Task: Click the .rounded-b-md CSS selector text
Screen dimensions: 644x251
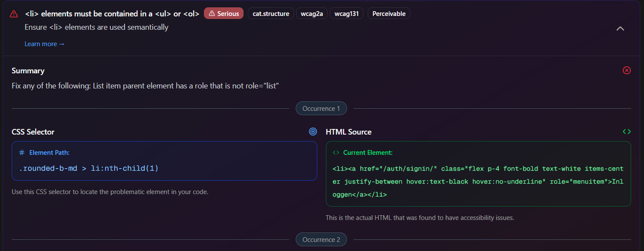Action: click(x=88, y=168)
